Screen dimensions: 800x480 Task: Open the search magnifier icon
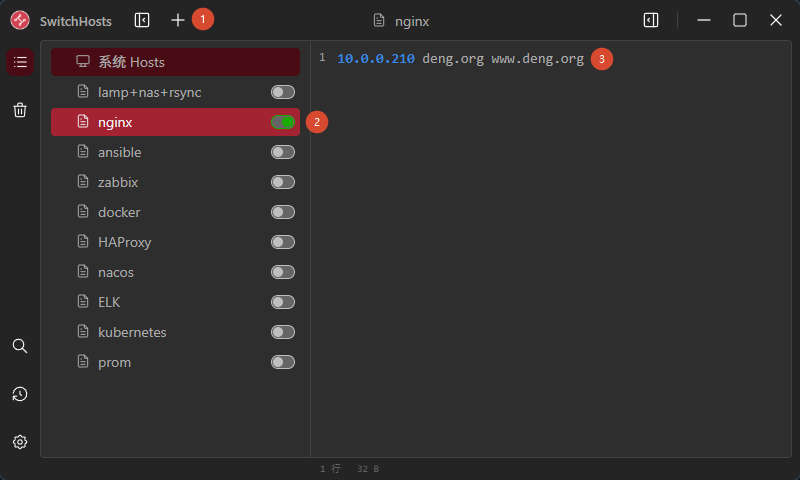20,346
